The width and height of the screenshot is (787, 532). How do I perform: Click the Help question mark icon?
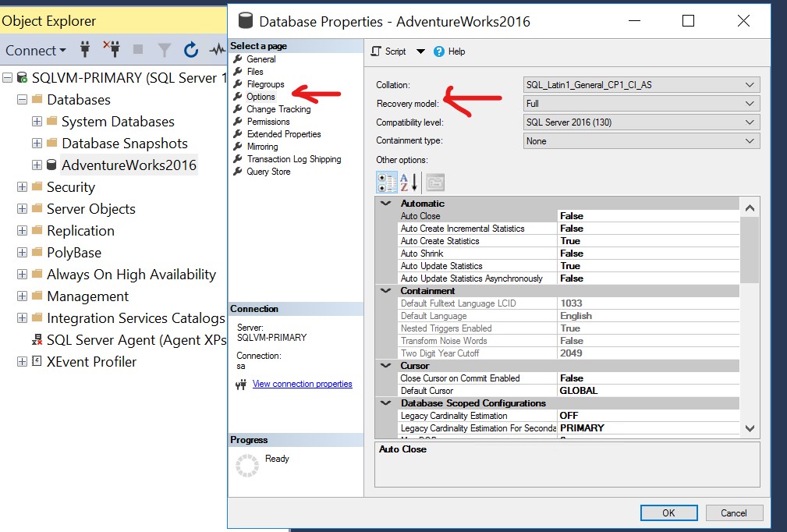click(x=438, y=51)
